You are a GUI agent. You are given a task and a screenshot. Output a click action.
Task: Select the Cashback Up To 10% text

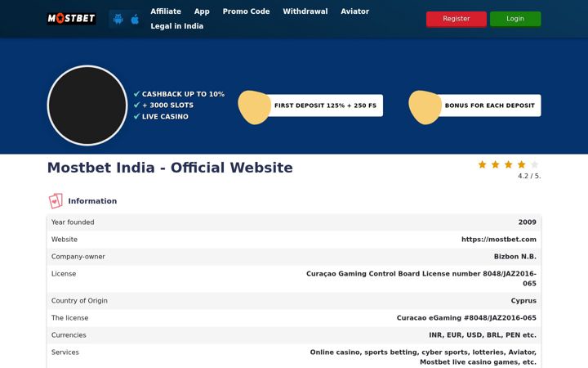click(x=183, y=94)
